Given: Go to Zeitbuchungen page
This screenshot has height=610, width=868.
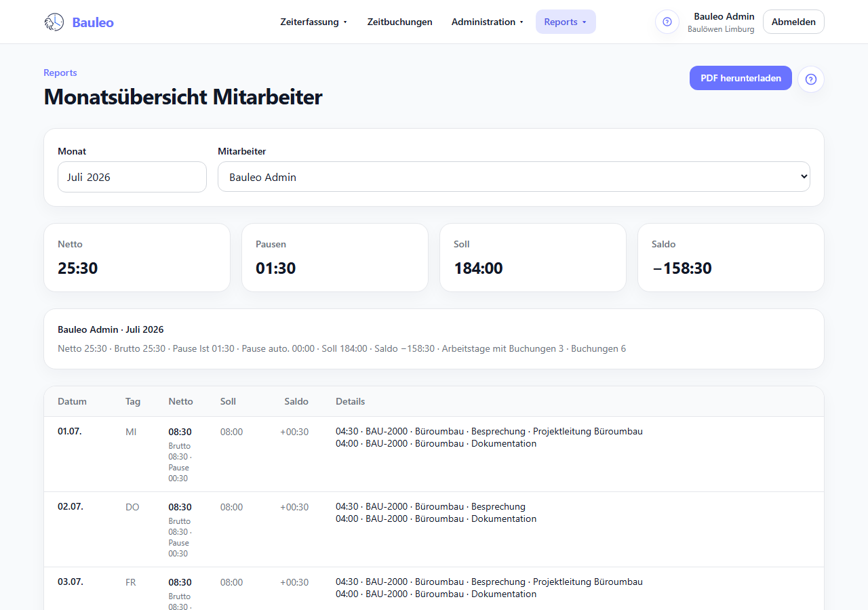Looking at the screenshot, I should coord(400,22).
